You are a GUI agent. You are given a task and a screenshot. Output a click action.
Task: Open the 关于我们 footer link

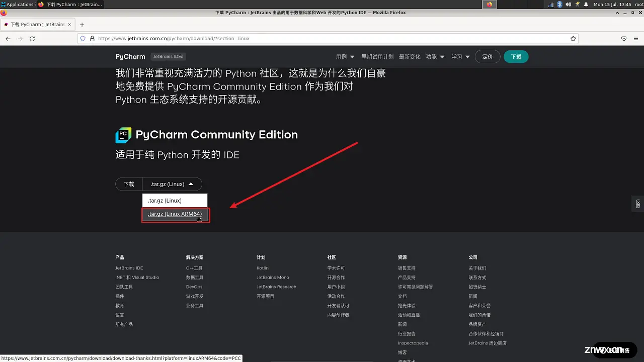point(477,268)
